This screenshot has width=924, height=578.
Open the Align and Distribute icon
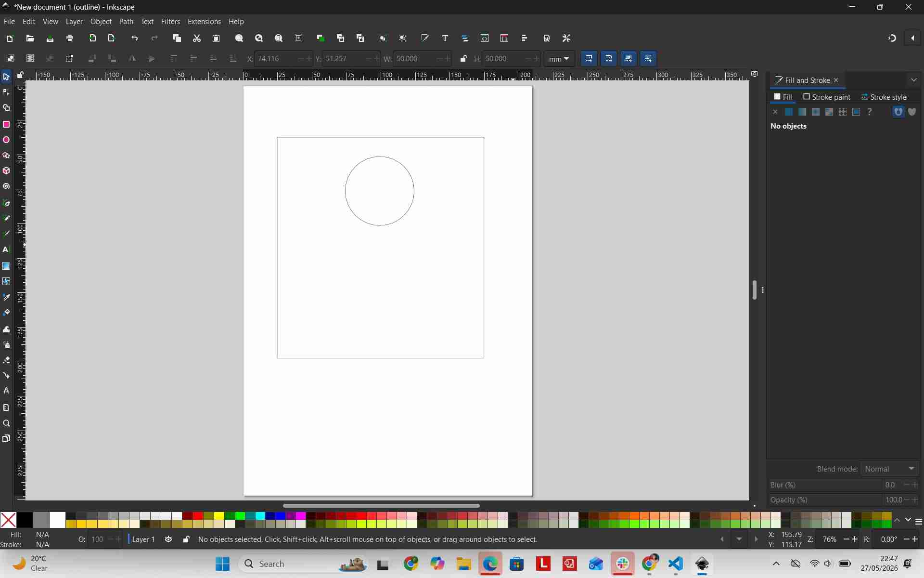(x=525, y=38)
